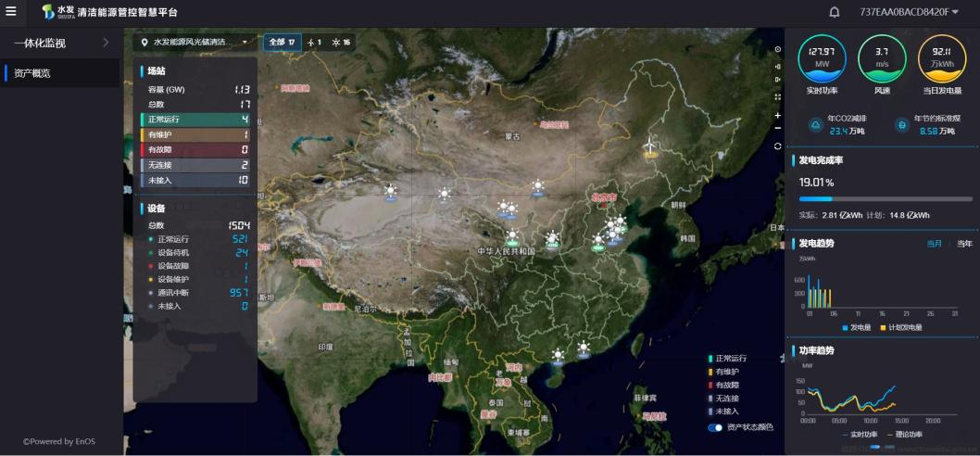Filter sites by 正常运行 status row
980x456 pixels.
pos(195,120)
